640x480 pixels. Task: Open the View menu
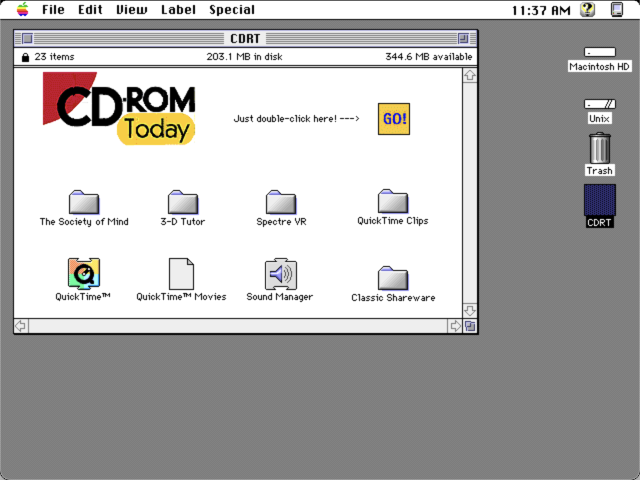tap(131, 9)
